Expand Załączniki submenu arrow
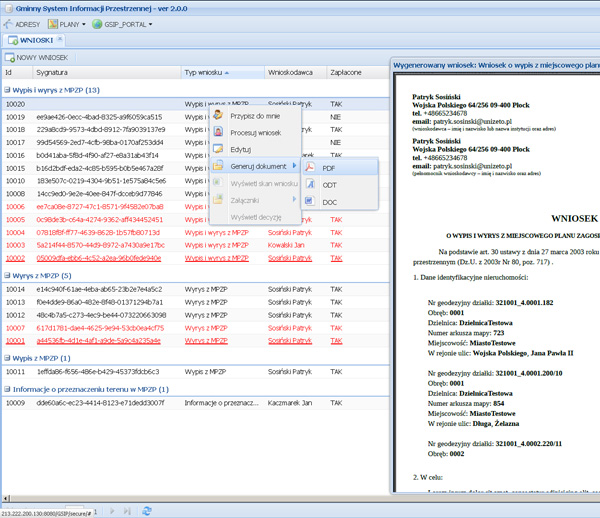The width and height of the screenshot is (600, 518). [x=294, y=199]
